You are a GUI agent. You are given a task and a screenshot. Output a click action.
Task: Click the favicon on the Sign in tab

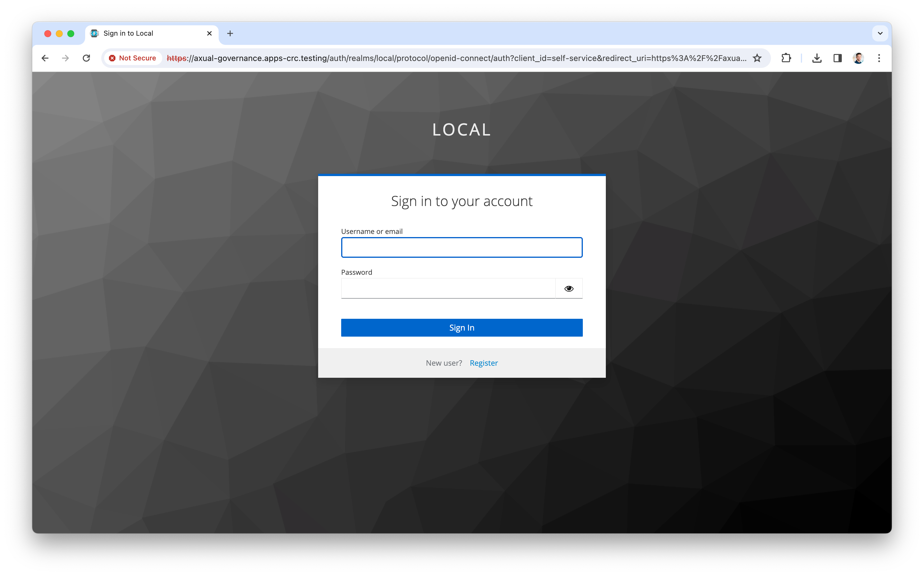click(x=94, y=34)
